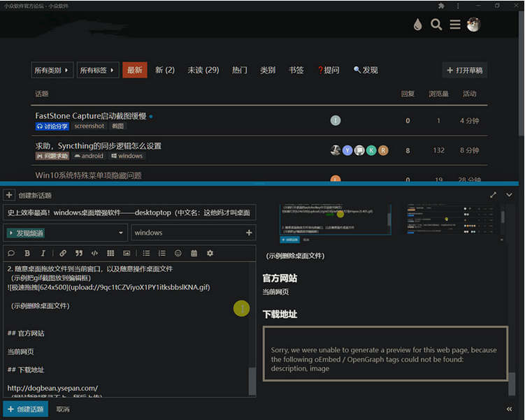Insert a blockquote with the quote icon
This screenshot has height=420, width=525.
coord(79,253)
